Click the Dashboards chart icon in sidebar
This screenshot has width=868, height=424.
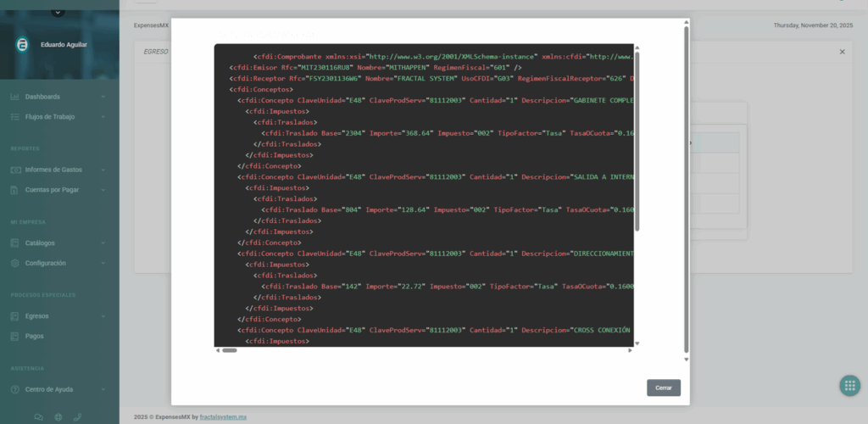[15, 97]
